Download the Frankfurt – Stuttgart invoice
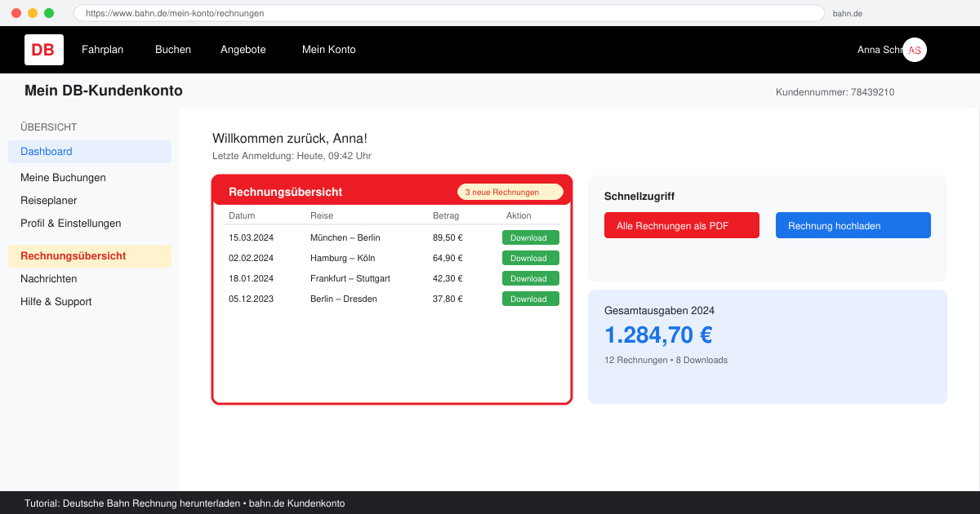Viewport: 980px width, 514px height. [x=531, y=278]
